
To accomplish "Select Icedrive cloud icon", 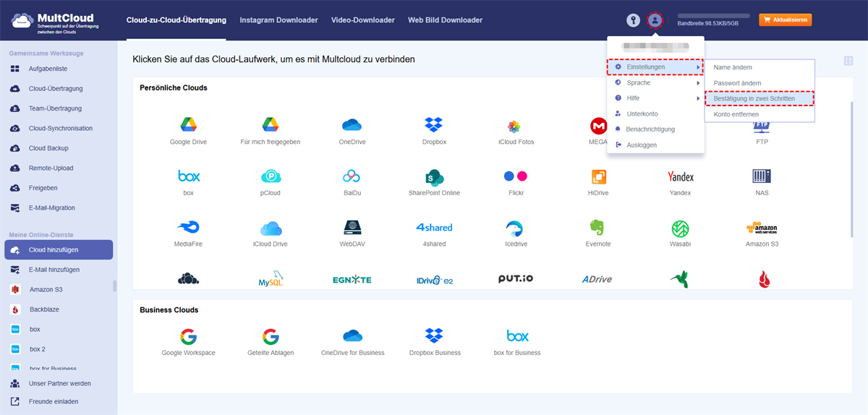I will point(516,228).
